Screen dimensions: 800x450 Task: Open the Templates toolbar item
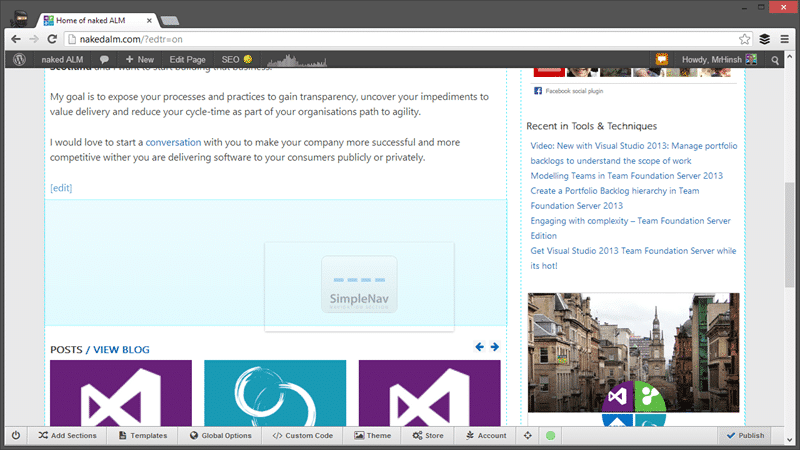coord(143,435)
